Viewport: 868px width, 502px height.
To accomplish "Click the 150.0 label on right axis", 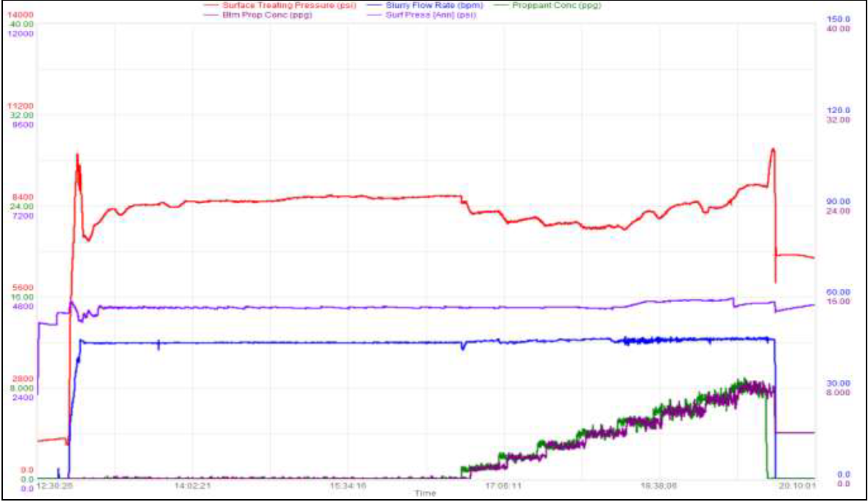I will coord(839,19).
